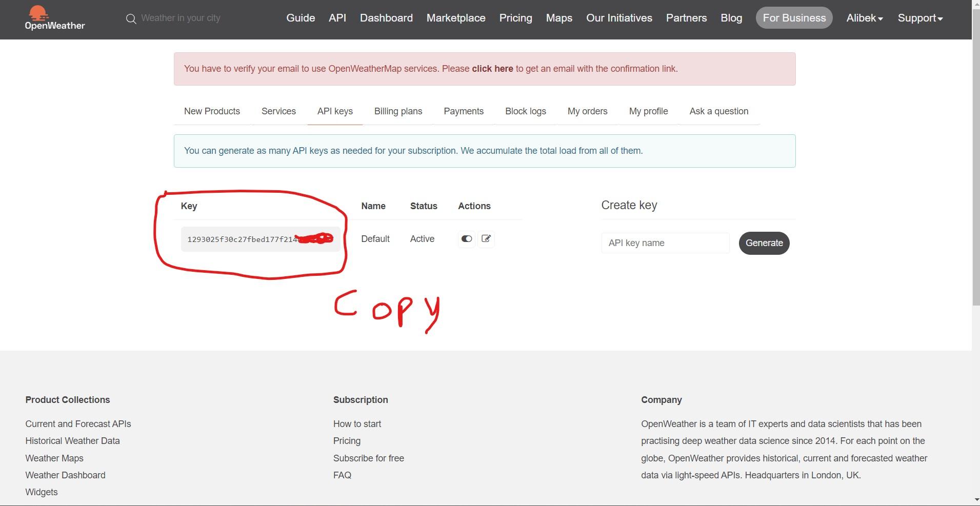Open the Block logs tab
The image size is (980, 506).
point(525,111)
